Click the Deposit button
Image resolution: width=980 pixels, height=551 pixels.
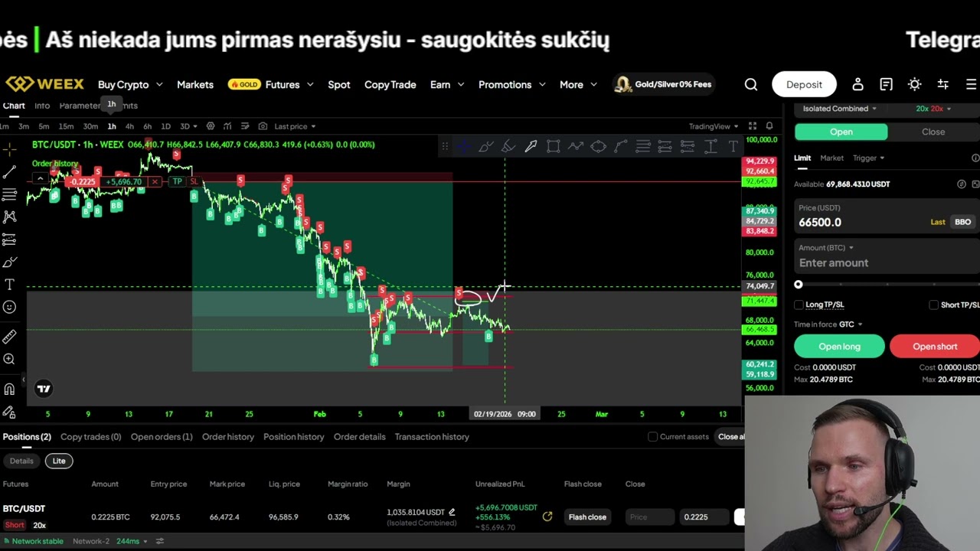804,84
